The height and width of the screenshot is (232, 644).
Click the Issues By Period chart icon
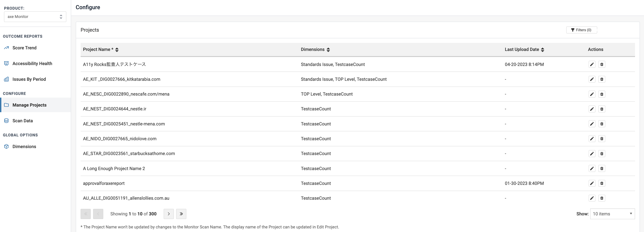[x=6, y=79]
